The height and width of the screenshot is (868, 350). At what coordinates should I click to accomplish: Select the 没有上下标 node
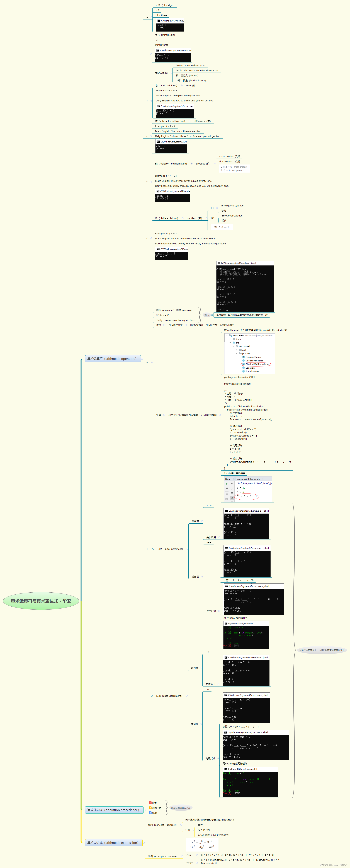tap(204, 830)
